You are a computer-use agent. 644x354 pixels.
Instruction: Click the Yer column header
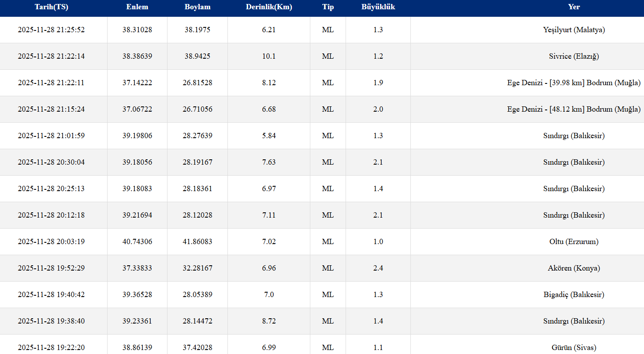click(574, 7)
